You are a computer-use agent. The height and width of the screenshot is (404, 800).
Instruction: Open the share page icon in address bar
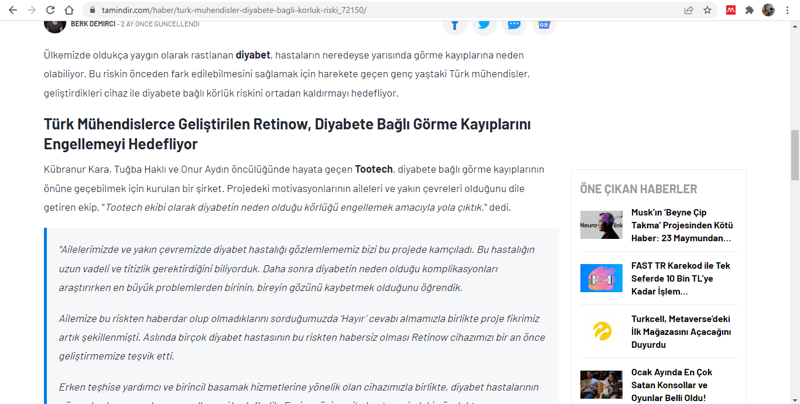[x=688, y=10]
